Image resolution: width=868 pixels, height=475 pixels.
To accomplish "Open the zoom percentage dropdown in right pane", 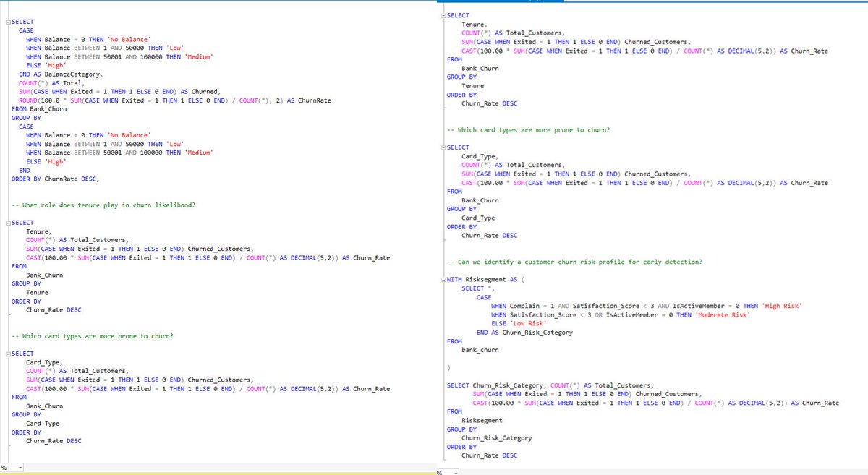I will 456,472.
